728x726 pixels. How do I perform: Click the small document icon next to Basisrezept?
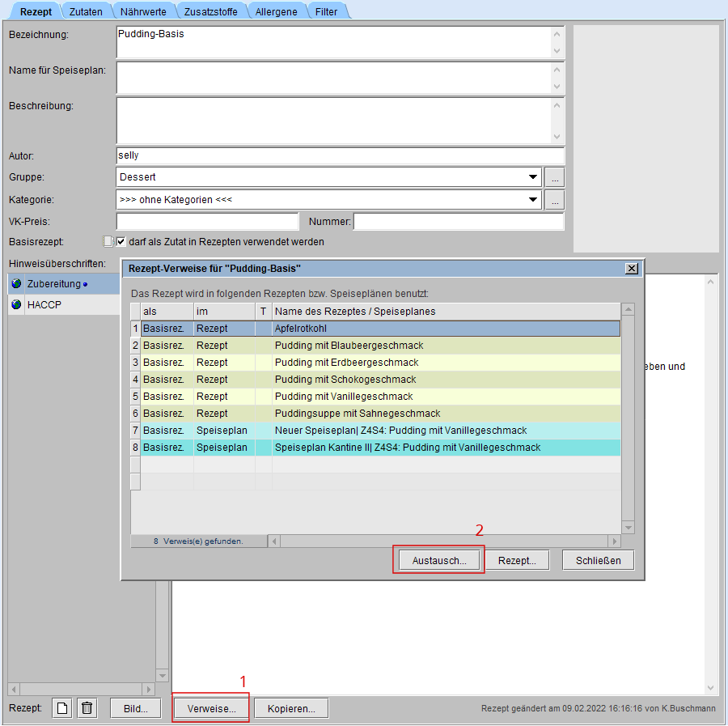point(107,241)
